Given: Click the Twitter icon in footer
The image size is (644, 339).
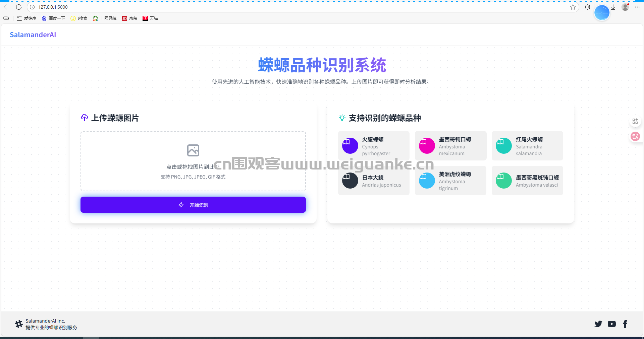Looking at the screenshot, I should [598, 324].
